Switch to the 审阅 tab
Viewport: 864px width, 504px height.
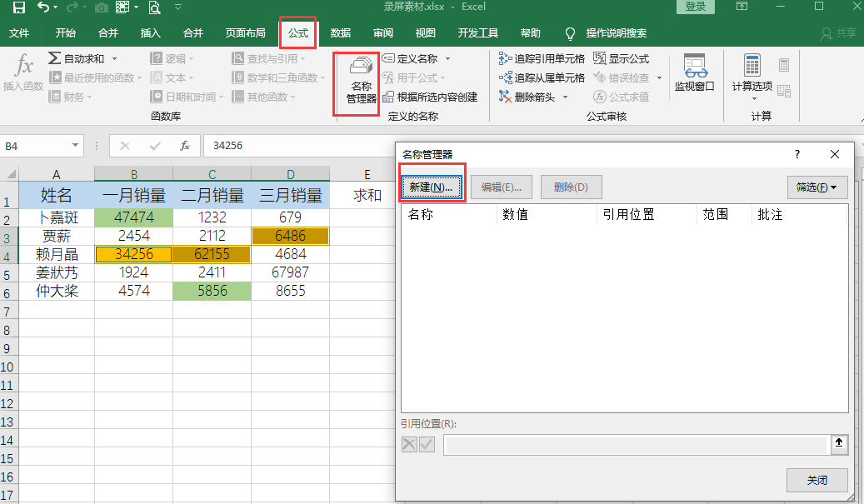383,33
